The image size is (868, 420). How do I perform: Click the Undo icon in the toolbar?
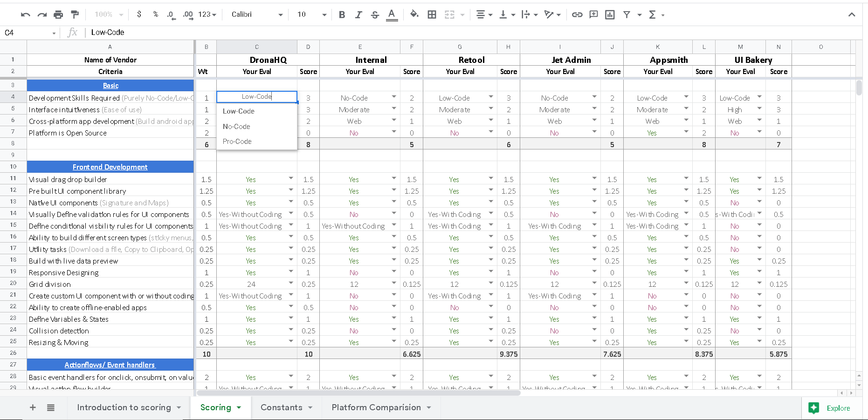click(x=25, y=14)
